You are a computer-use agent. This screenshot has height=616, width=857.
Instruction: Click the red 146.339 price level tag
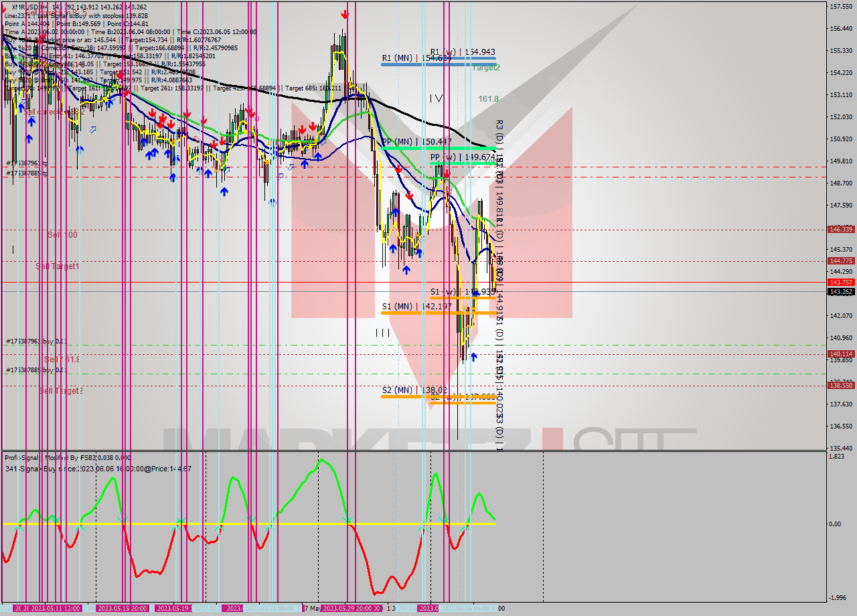(x=840, y=229)
